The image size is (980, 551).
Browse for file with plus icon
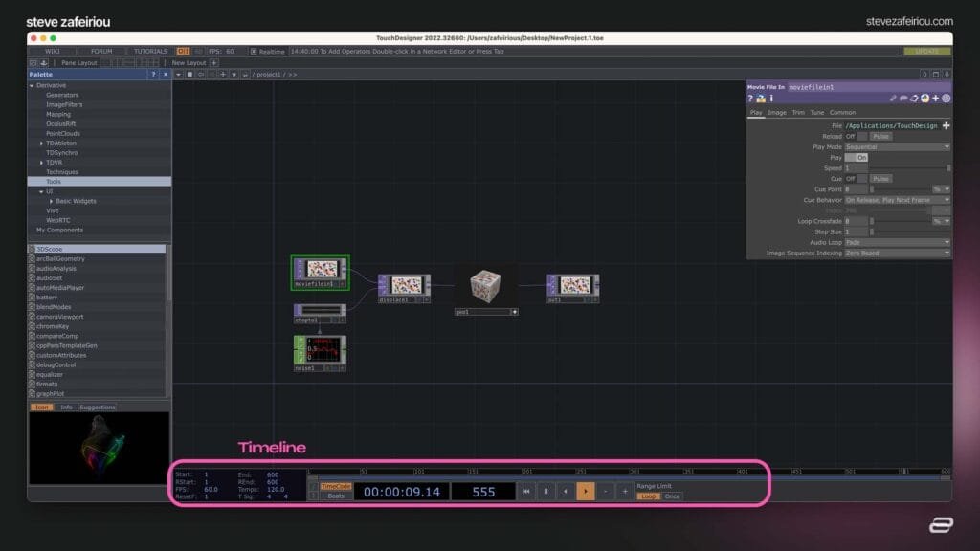946,125
